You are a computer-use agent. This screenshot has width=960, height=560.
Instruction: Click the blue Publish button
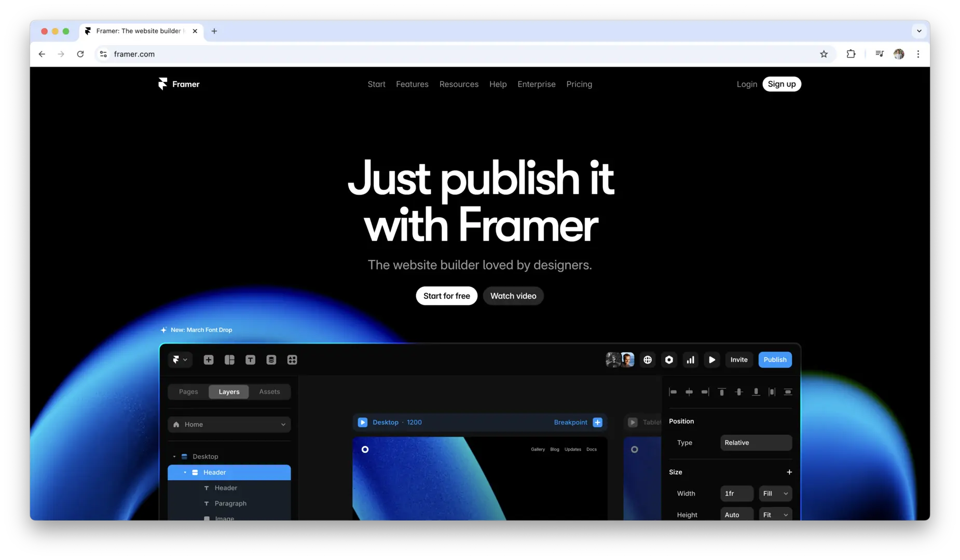coord(775,360)
